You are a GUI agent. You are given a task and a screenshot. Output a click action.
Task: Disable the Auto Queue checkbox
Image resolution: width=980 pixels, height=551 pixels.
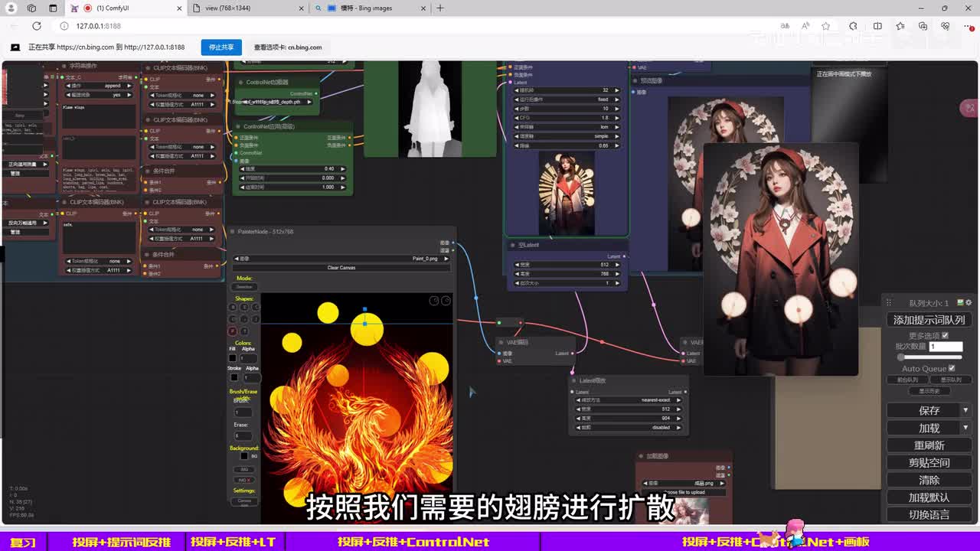(x=952, y=368)
